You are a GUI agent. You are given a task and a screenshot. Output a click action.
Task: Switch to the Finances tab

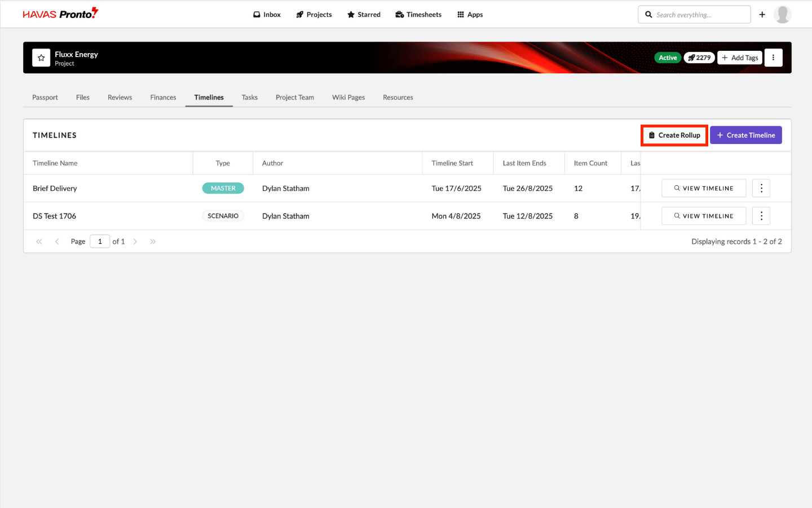click(x=163, y=97)
